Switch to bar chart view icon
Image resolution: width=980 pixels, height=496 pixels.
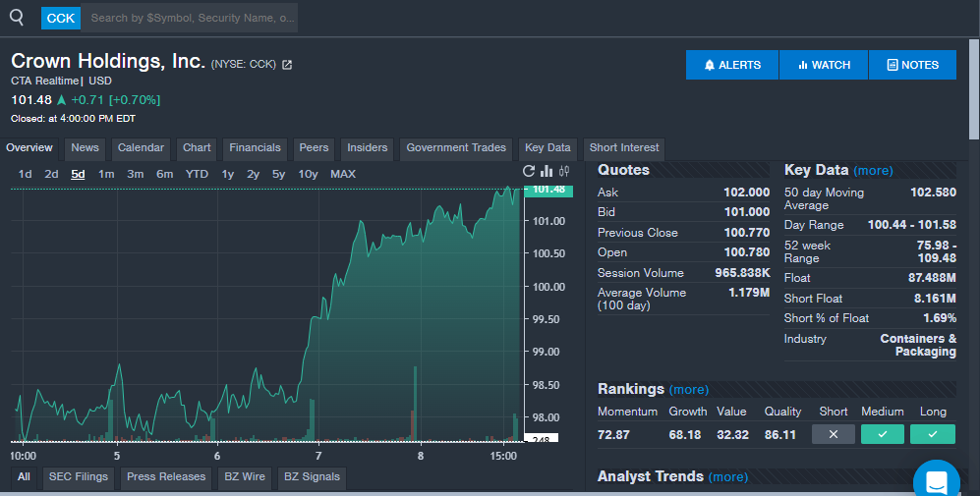[547, 171]
